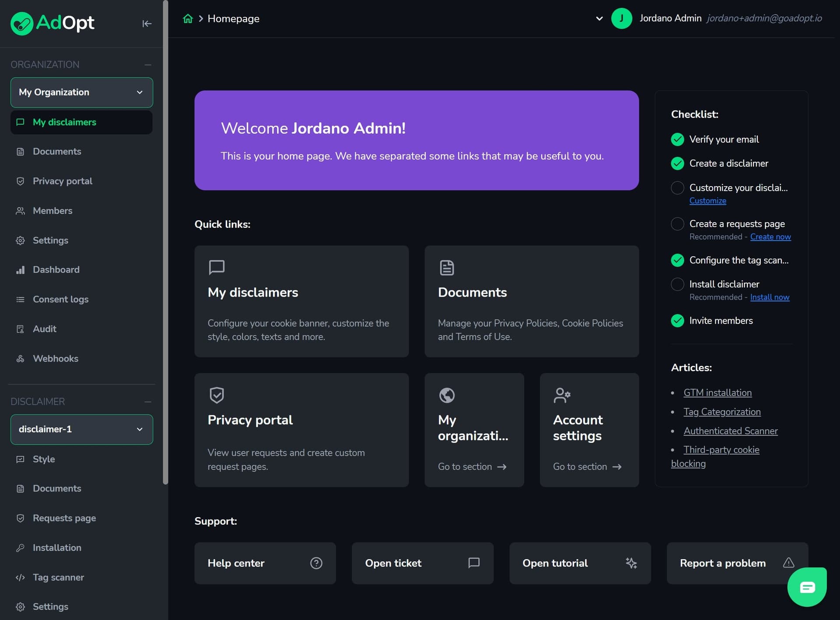Open the disclaimer-1 dropdown
This screenshot has height=620, width=840.
click(82, 429)
